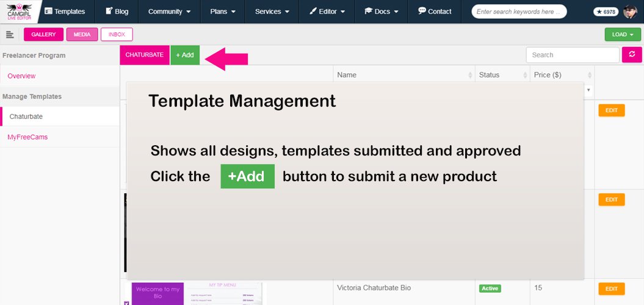Click the Freelancer Program sidebar heading
Screen dimensions: 644x305
34,56
